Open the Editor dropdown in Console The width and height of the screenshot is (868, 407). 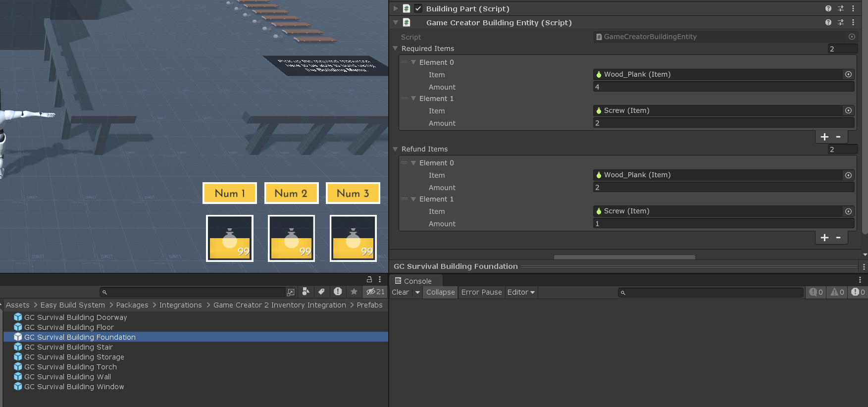(521, 292)
